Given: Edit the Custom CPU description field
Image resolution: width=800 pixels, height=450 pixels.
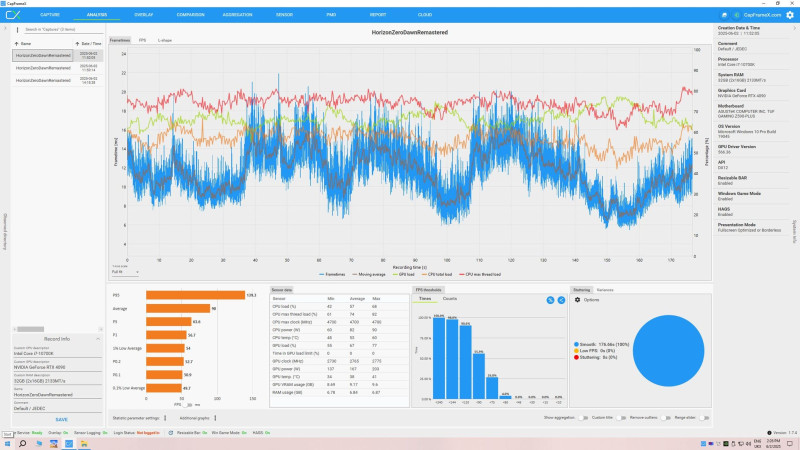Looking at the screenshot, I should tap(57, 353).
